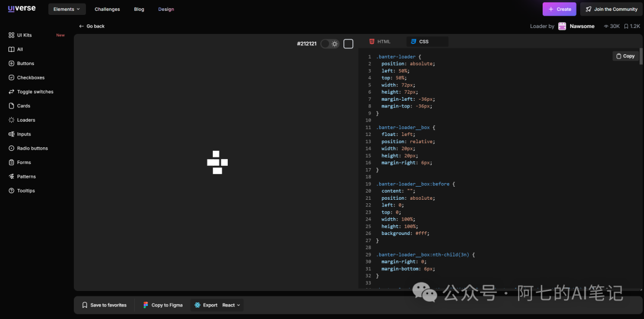Click the #212121 color value
The width and height of the screenshot is (644, 319).
point(306,44)
